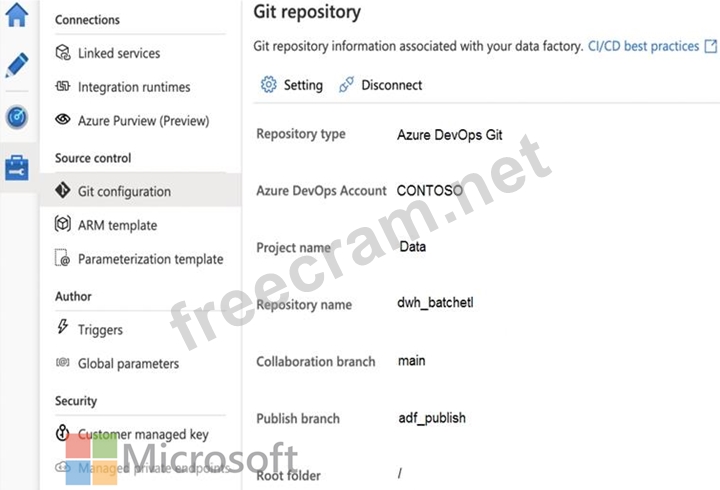Open Integration runtimes page
The width and height of the screenshot is (720, 490).
(134, 87)
